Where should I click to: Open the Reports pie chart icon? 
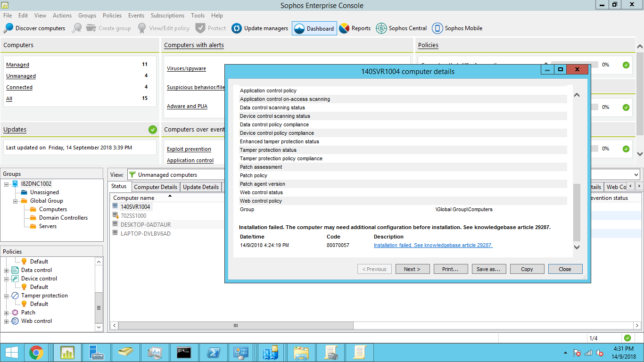(x=344, y=28)
